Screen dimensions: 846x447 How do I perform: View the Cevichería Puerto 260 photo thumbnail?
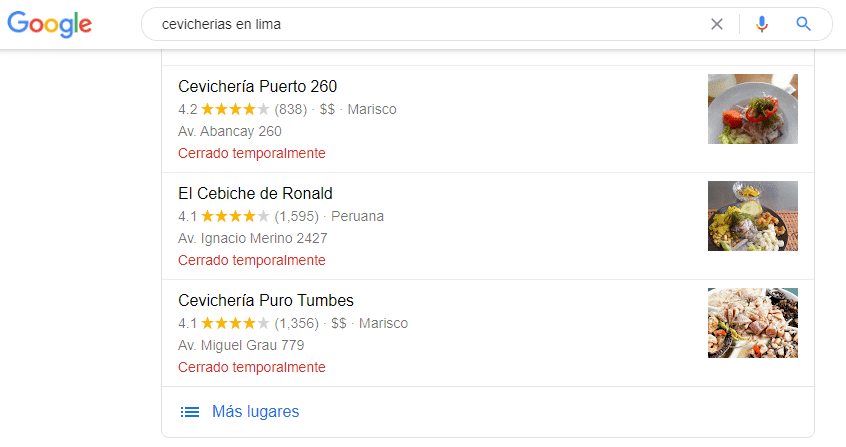752,109
